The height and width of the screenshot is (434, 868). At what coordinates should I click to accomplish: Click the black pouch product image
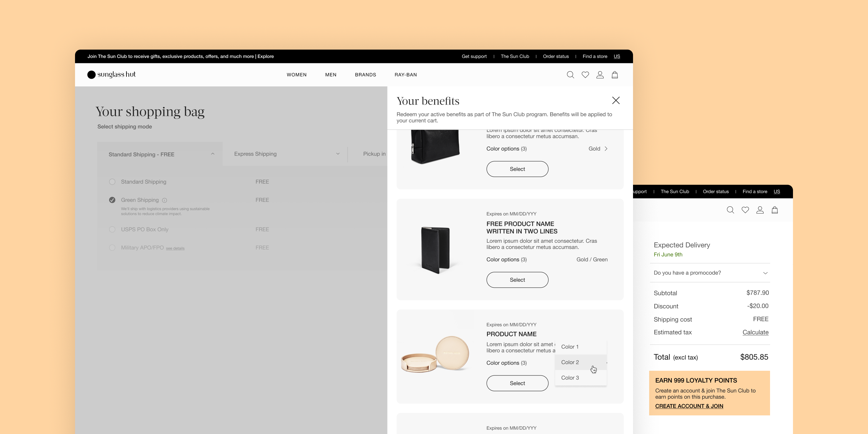tap(435, 147)
